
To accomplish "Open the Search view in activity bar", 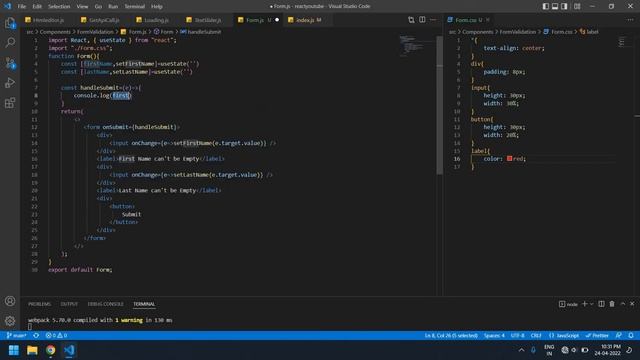I will (x=10, y=42).
